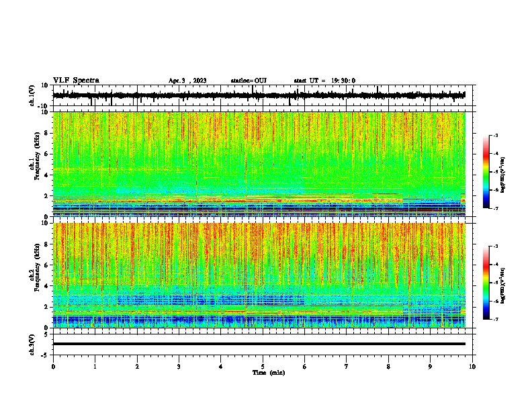This screenshot has height=411, width=532.
Task: Click time axis tick label "7"
Action: [x=347, y=367]
